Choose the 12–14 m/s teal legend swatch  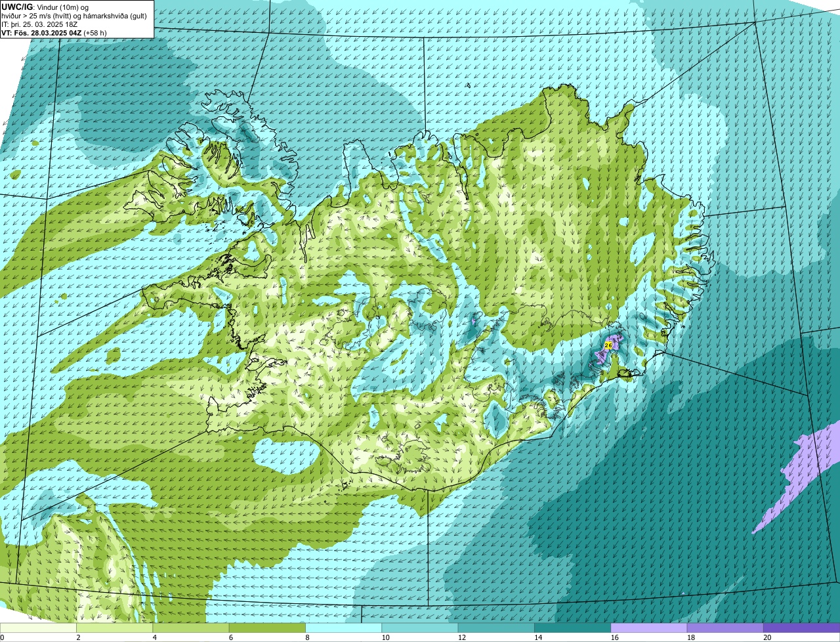click(x=496, y=628)
